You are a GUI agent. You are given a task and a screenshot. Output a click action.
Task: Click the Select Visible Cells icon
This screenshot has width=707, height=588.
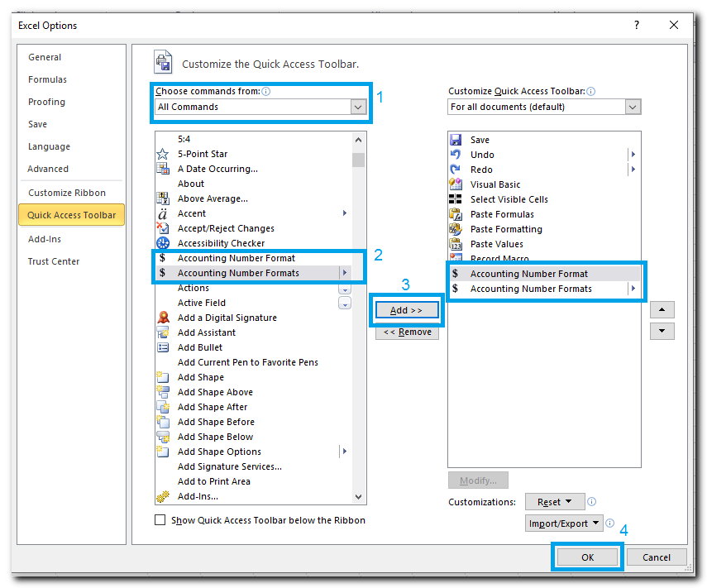[x=455, y=199]
